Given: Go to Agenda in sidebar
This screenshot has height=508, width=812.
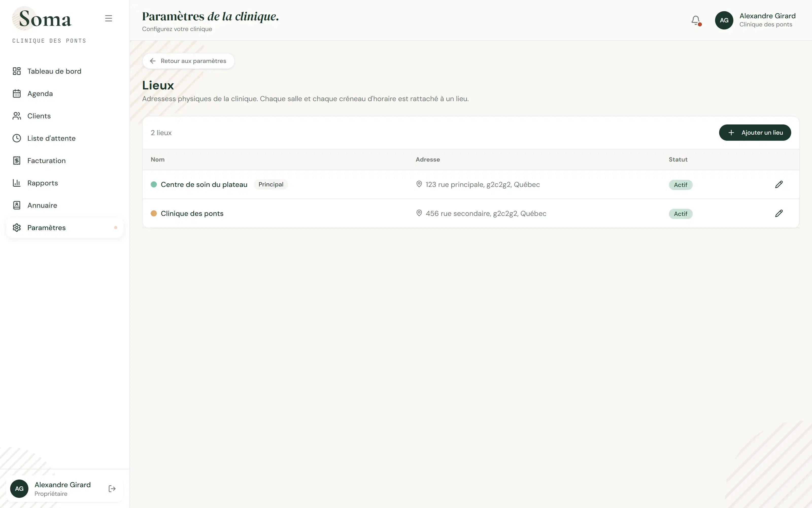Looking at the screenshot, I should 64,93.
